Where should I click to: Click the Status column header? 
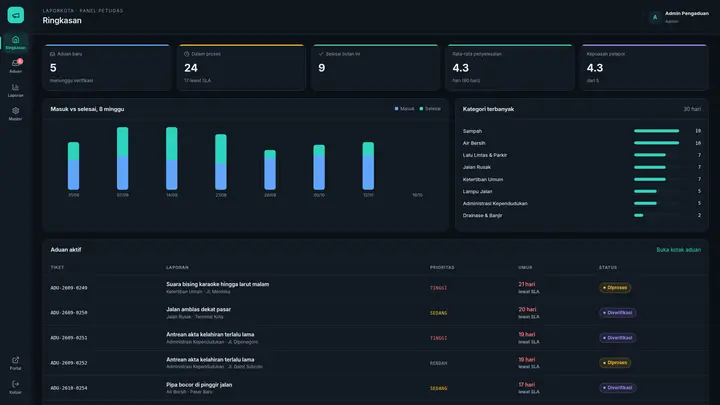tap(608, 267)
